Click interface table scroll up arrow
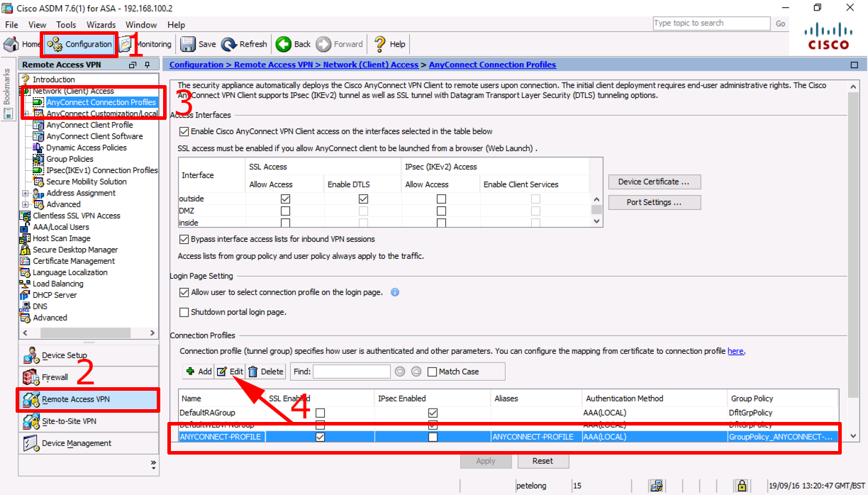The height and width of the screenshot is (495, 868). (596, 200)
